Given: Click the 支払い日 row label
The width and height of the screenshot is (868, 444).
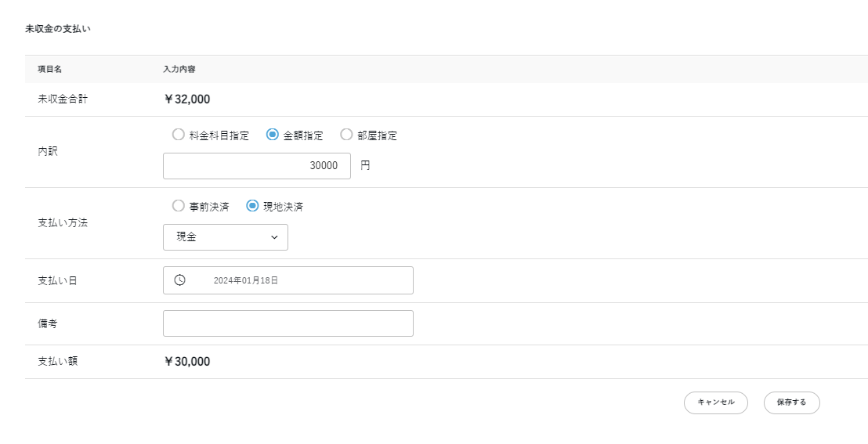Looking at the screenshot, I should pyautogui.click(x=57, y=280).
